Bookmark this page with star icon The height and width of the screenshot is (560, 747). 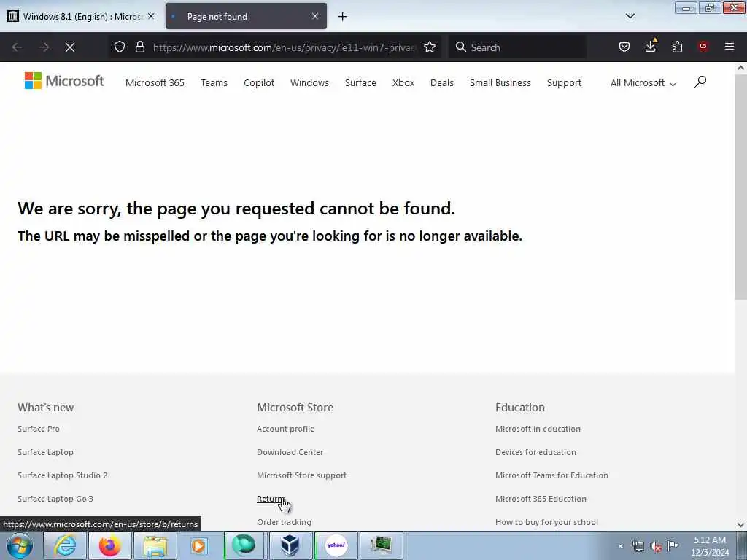click(430, 47)
